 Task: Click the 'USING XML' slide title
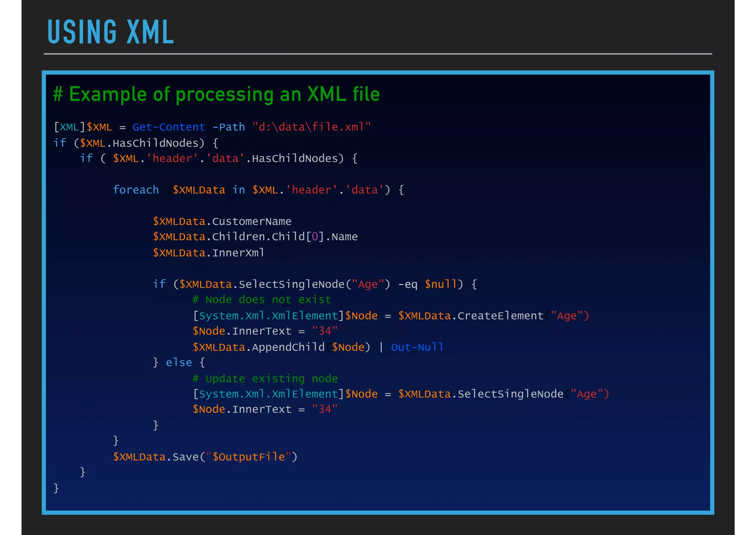coord(110,32)
